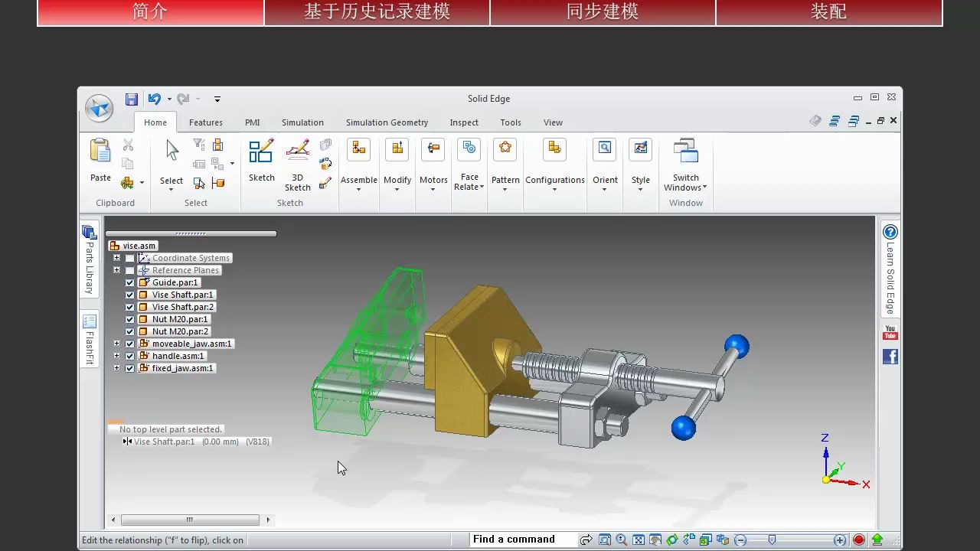Open the Learn Solid Edge help icon

pos(890,232)
